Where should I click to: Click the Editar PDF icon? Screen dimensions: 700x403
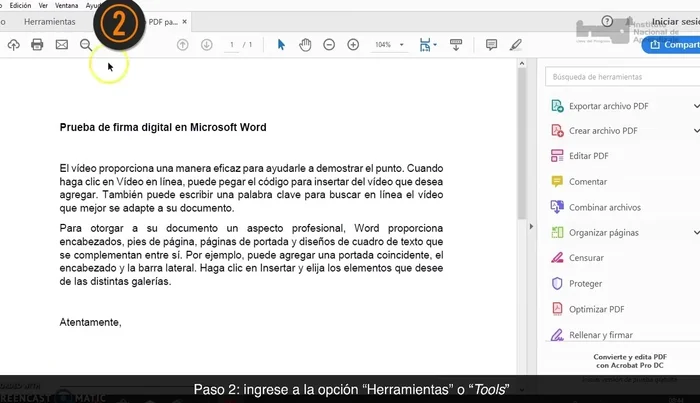point(557,156)
